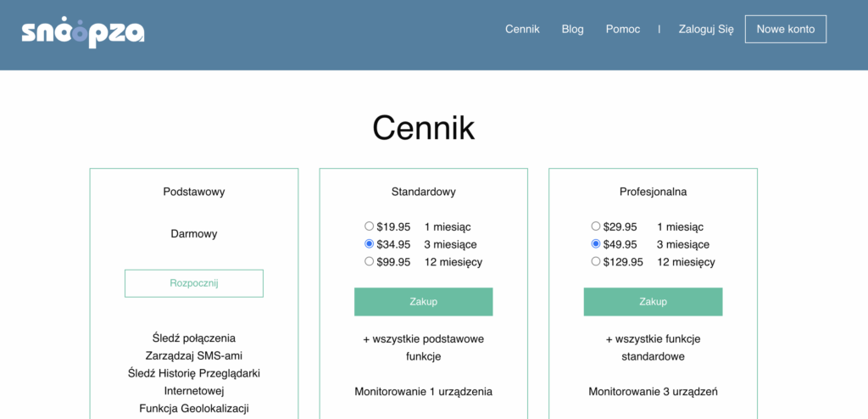Select Standardowy $19.95 one-month option

point(369,226)
